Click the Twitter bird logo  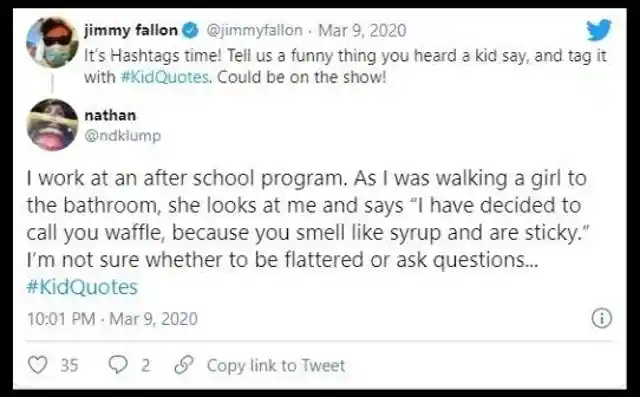pyautogui.click(x=599, y=30)
